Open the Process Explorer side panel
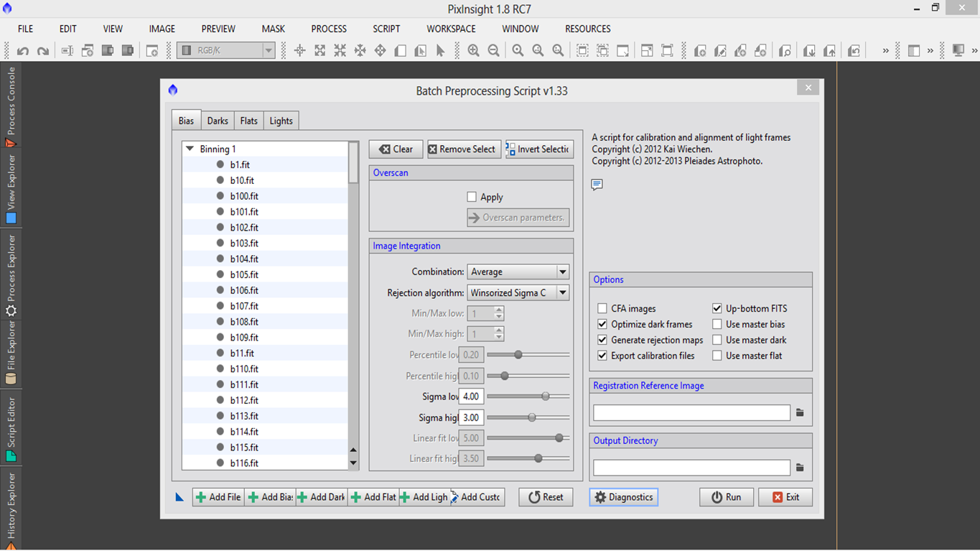This screenshot has height=551, width=980. pyautogui.click(x=11, y=276)
